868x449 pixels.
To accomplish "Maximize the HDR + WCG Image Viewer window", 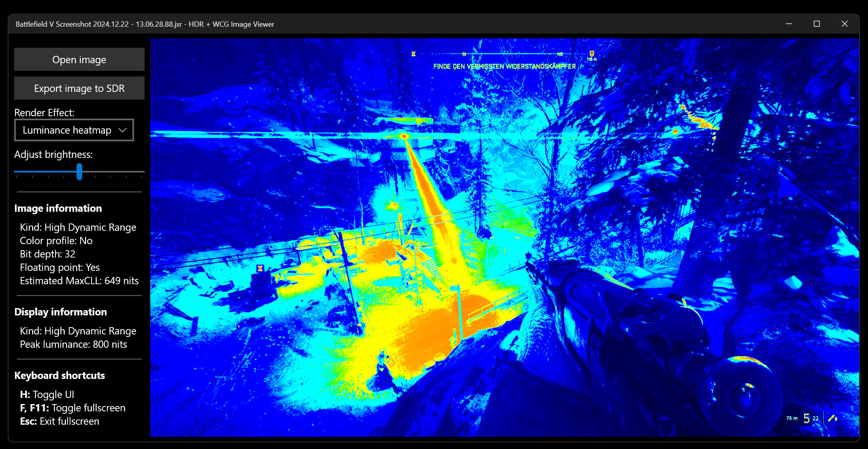I will (817, 24).
